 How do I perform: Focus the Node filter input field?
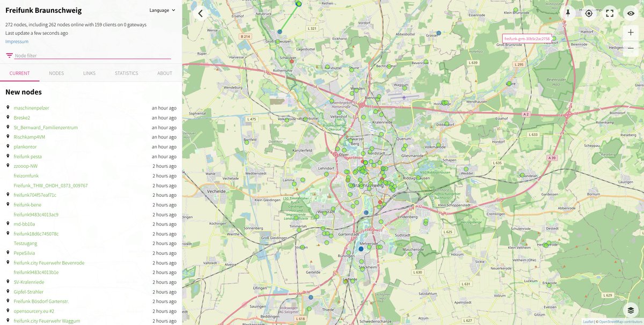point(92,55)
